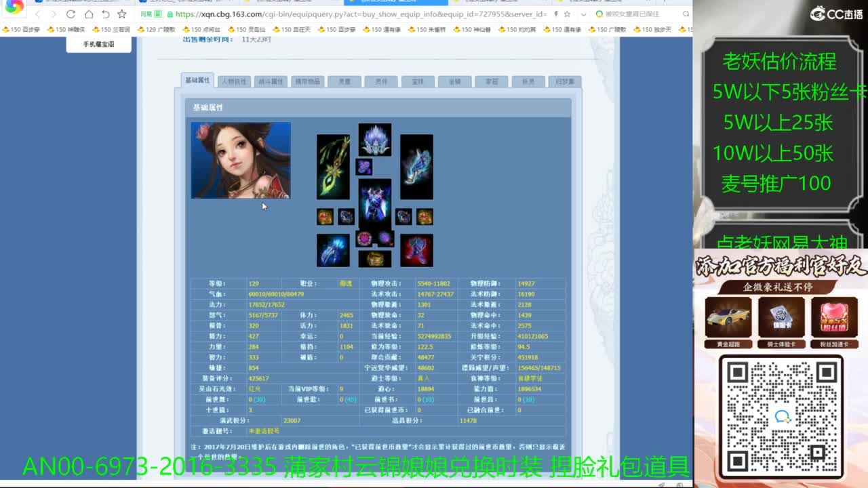Switch to the 战斗属性 tab
This screenshot has height=488, width=868.
(270, 81)
